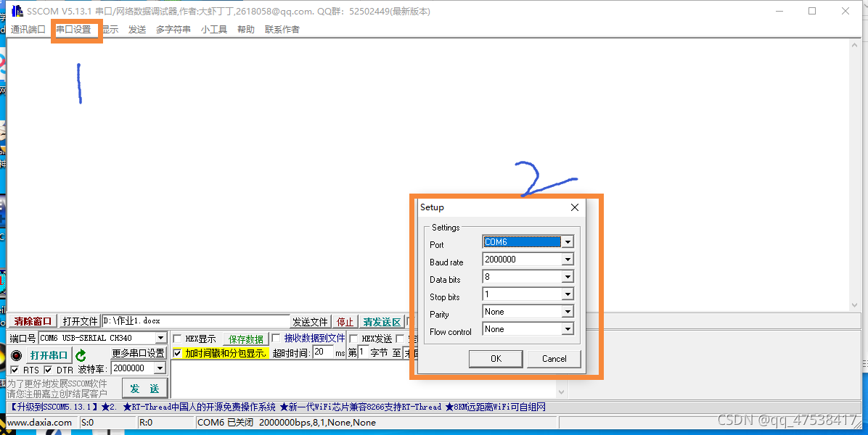Open the 小工具 menu
The width and height of the screenshot is (868, 435).
(x=214, y=30)
